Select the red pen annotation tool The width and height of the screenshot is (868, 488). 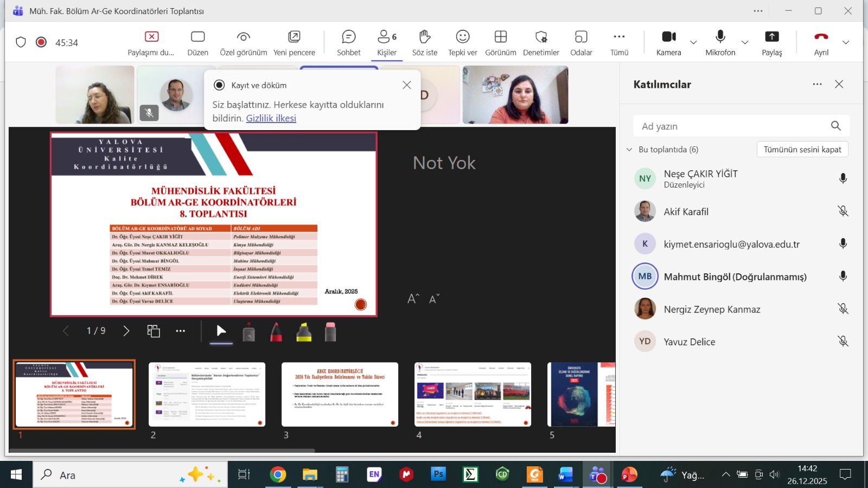tap(276, 332)
